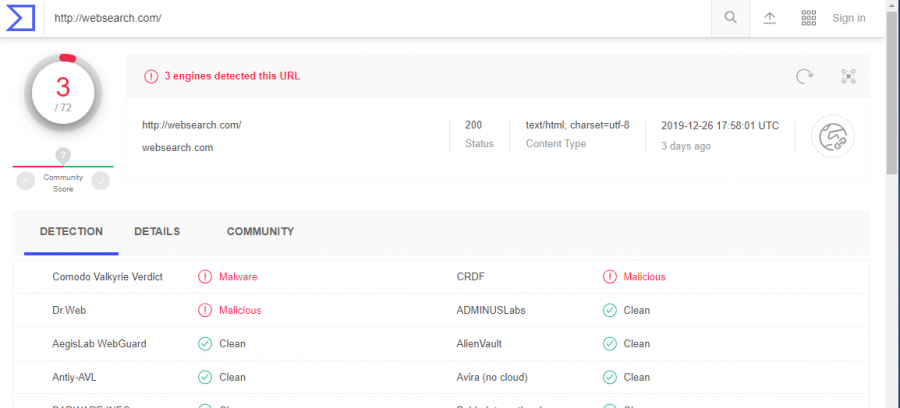
Task: Switch to the DETAILS tab
Action: pos(157,231)
